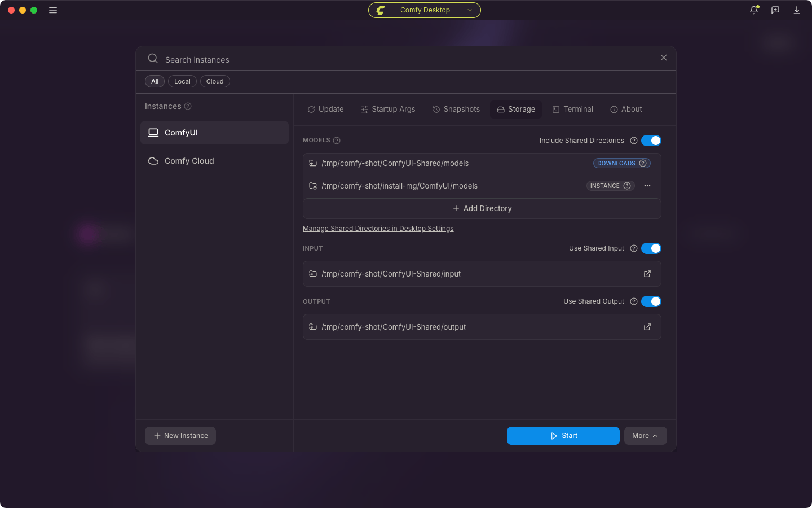The width and height of the screenshot is (812, 508).
Task: Click the folder icon on the output path row
Action: 313,327
